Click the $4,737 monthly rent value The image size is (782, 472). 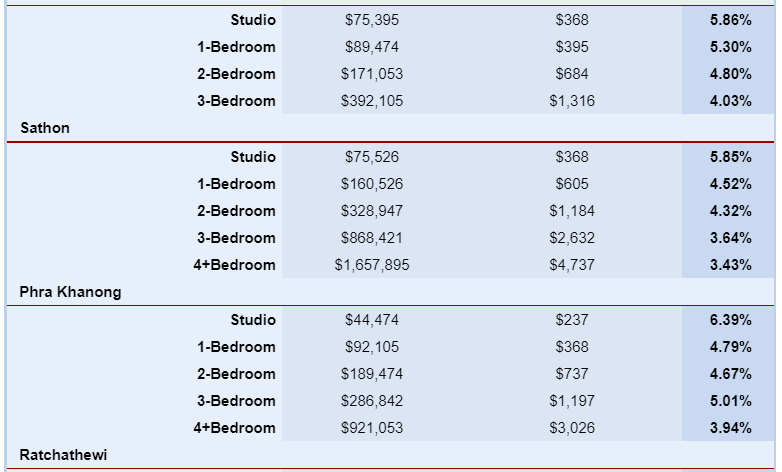572,265
